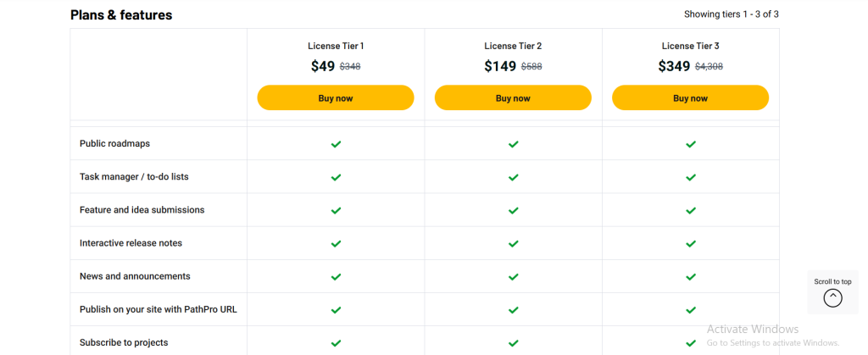Click the Interactive release notes label
The width and height of the screenshot is (868, 355).
(131, 243)
